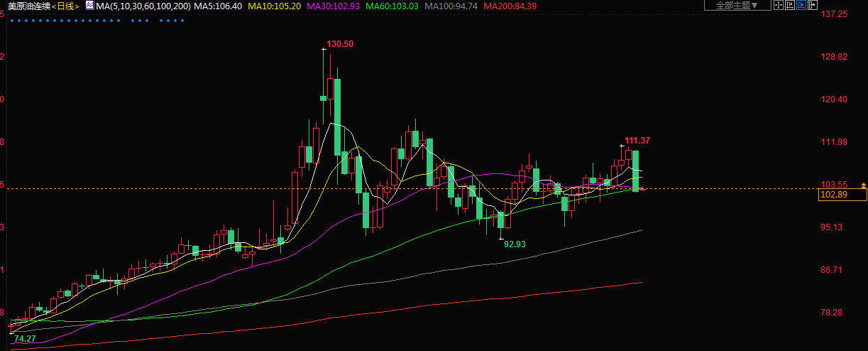Click the orange double-arrow price marker
Viewport: 868px width, 351px height.
click(863, 185)
